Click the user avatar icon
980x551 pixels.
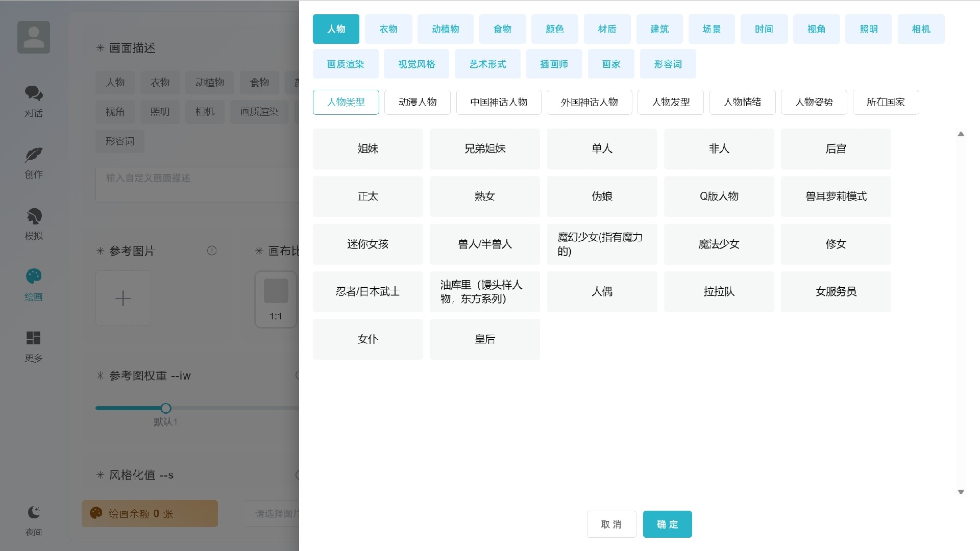(34, 37)
